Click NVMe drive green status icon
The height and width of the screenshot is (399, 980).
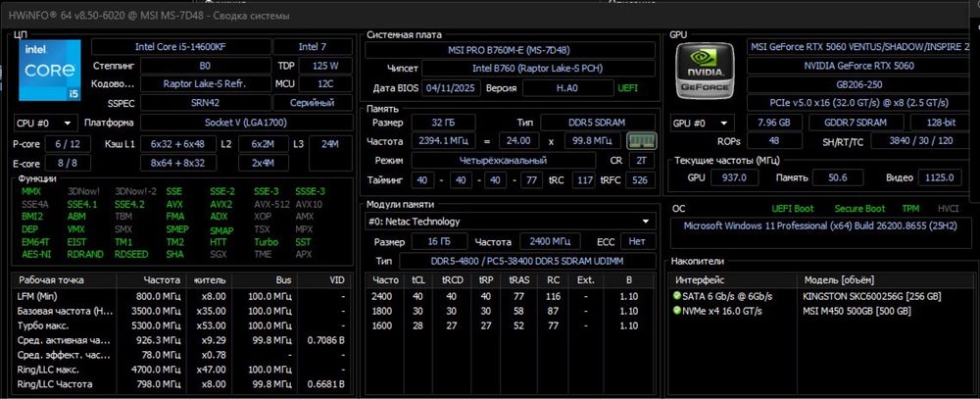coord(677,311)
